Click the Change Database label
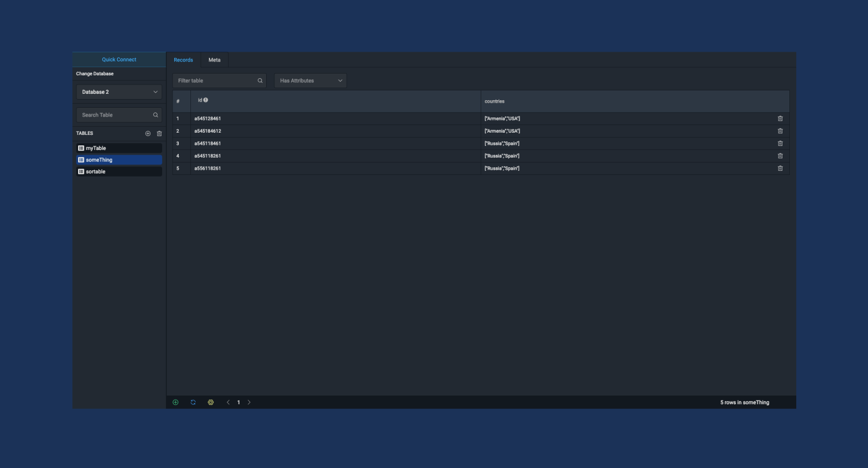868x468 pixels. tap(95, 74)
